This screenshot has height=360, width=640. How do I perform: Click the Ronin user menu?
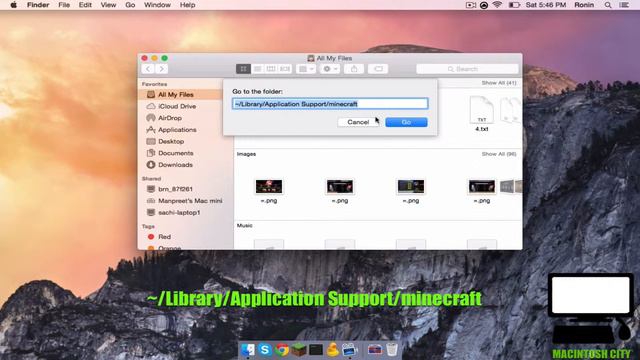pos(584,5)
